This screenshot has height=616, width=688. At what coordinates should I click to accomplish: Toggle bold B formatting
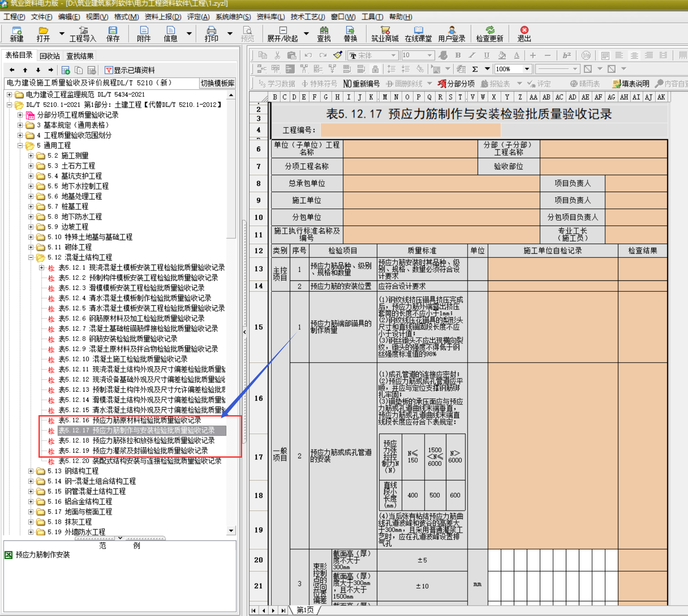tap(458, 55)
